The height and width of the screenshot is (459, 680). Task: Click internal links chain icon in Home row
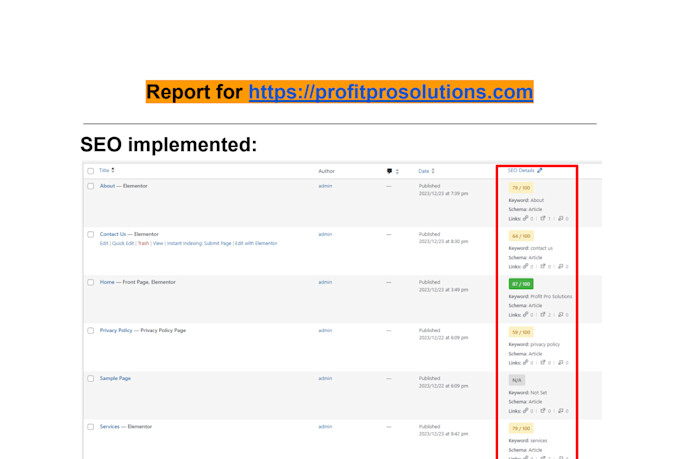pos(525,314)
